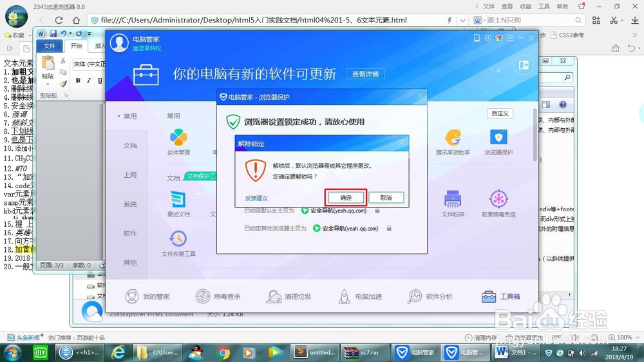Confirm unlock with the 确定 button

(345, 198)
